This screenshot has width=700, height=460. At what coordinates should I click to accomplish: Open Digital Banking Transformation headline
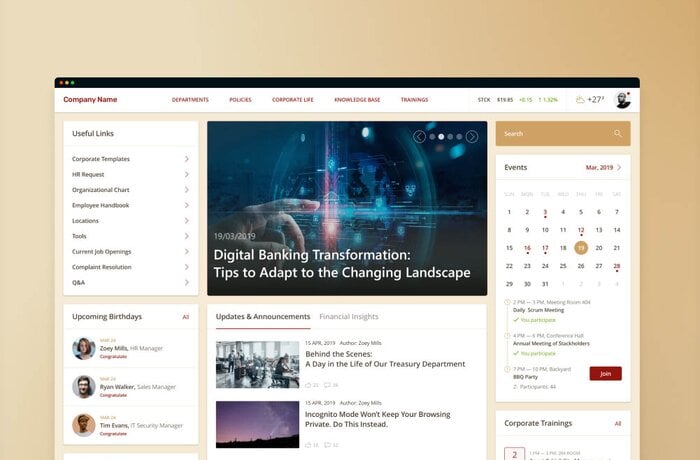342,263
